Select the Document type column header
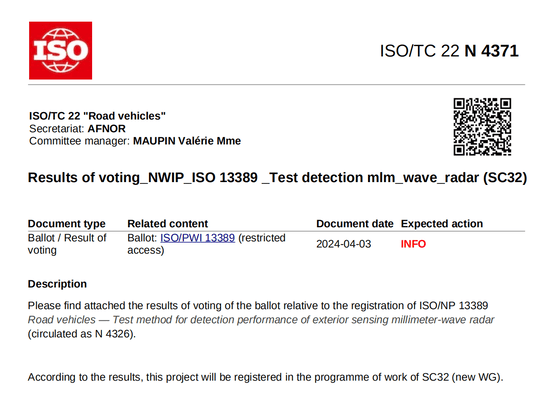This screenshot has width=540, height=399. [66, 224]
